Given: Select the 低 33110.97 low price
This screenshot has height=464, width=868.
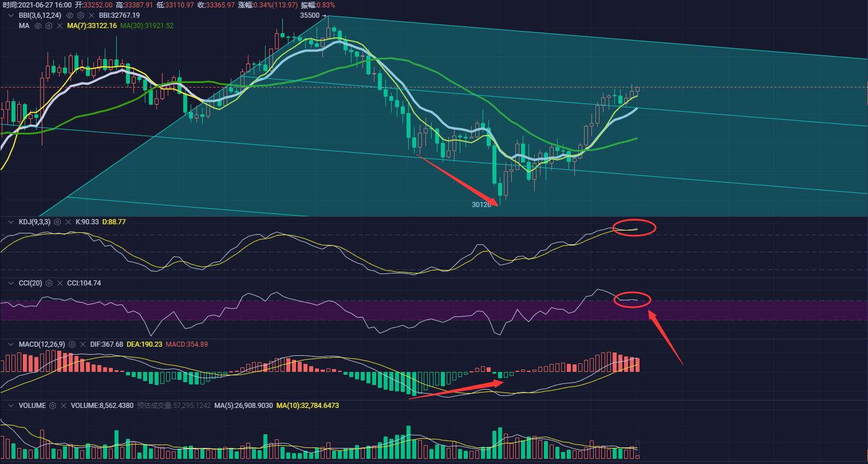Looking at the screenshot, I should (x=175, y=5).
